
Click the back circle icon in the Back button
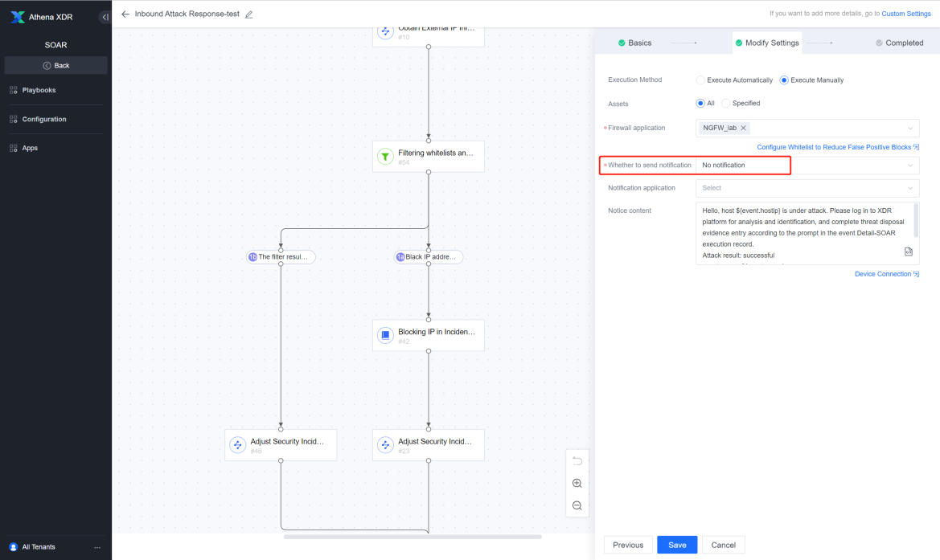[x=47, y=65]
